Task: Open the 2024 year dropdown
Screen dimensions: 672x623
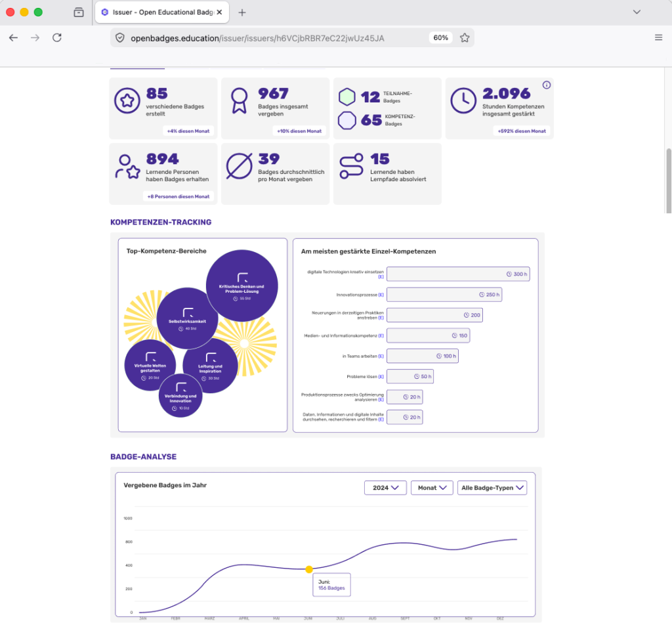Action: coord(385,488)
